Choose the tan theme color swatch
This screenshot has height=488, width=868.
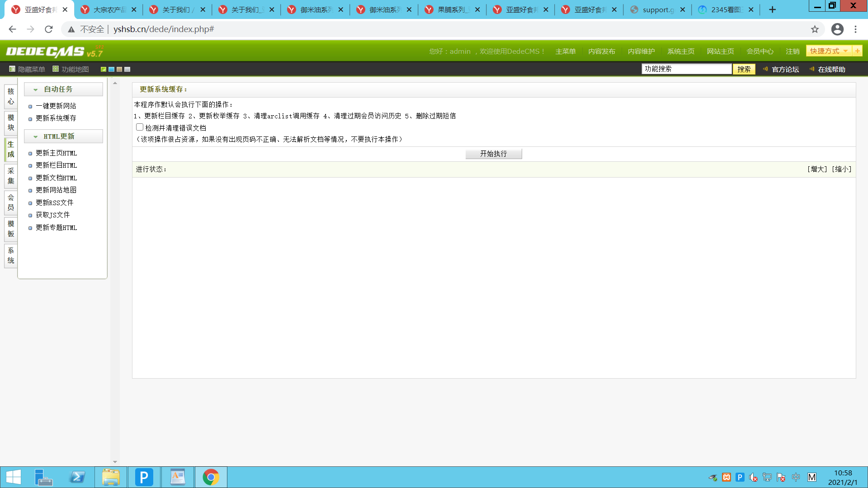pos(119,69)
